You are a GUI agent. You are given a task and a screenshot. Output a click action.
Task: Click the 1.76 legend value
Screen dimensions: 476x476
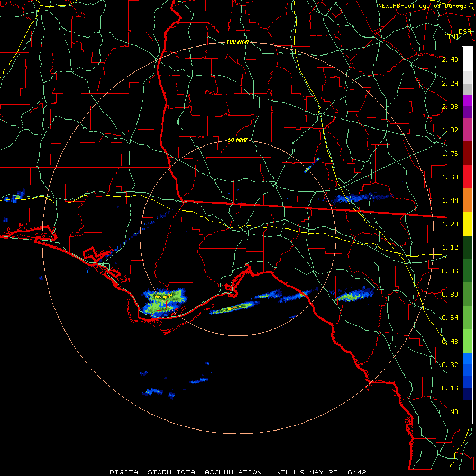[x=450, y=153]
